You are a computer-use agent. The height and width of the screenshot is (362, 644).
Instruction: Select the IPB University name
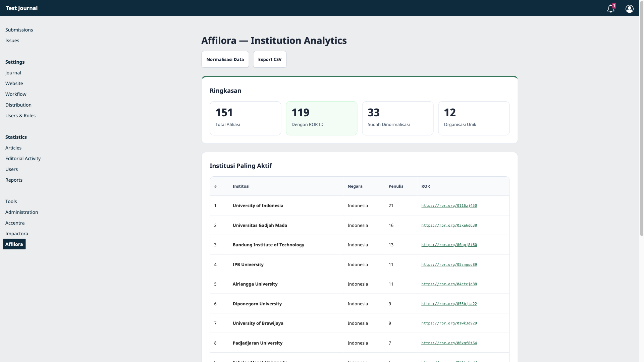pyautogui.click(x=248, y=264)
